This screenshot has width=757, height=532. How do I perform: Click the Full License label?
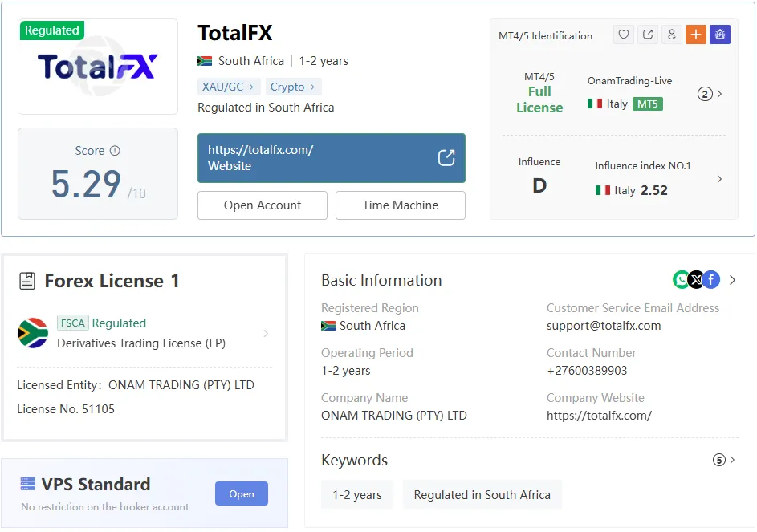[x=539, y=99]
